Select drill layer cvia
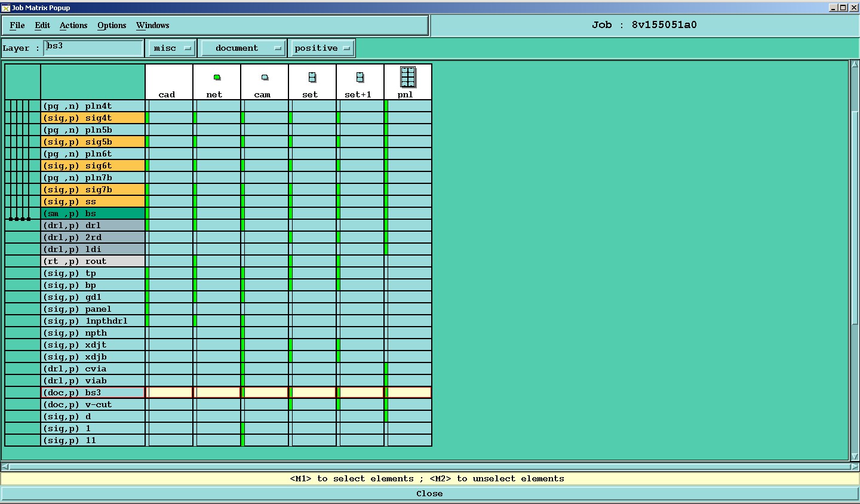 (93, 368)
